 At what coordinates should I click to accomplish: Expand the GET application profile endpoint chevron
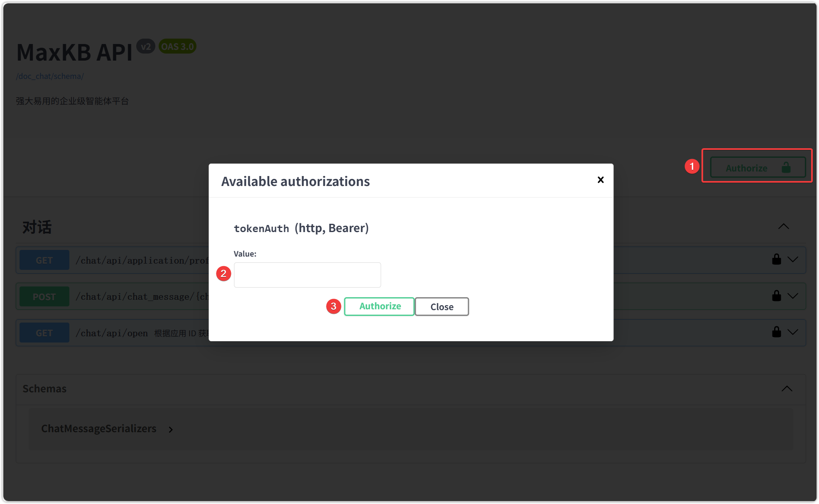[793, 259]
